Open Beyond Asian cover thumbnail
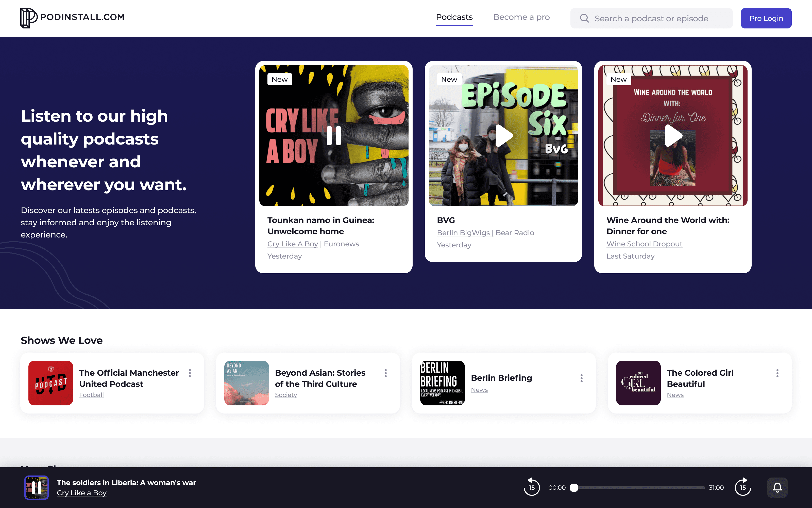The width and height of the screenshot is (812, 508). pos(247,383)
